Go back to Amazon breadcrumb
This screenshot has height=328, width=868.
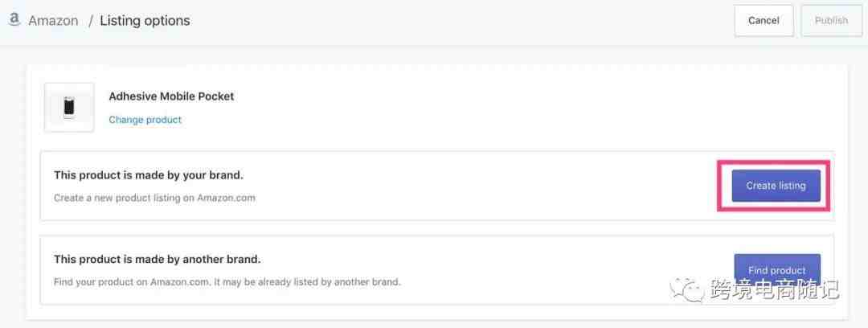pos(53,21)
